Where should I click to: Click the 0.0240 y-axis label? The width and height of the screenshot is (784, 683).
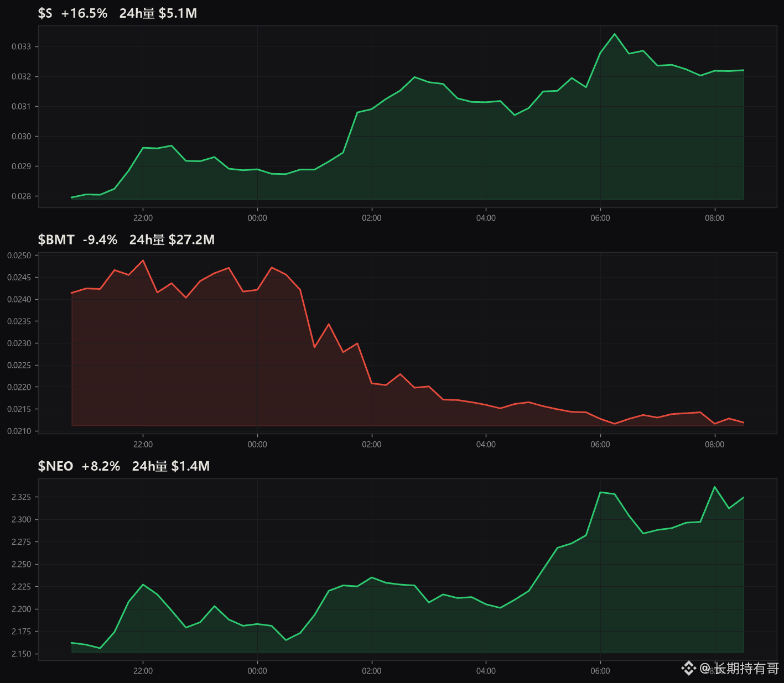pyautogui.click(x=19, y=299)
